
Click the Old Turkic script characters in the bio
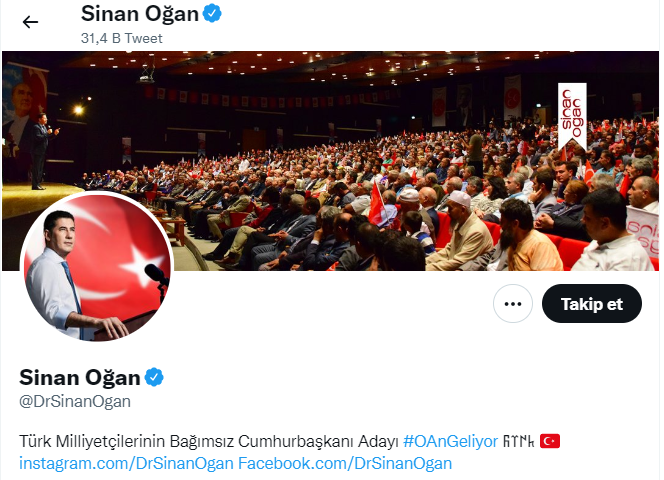click(519, 441)
